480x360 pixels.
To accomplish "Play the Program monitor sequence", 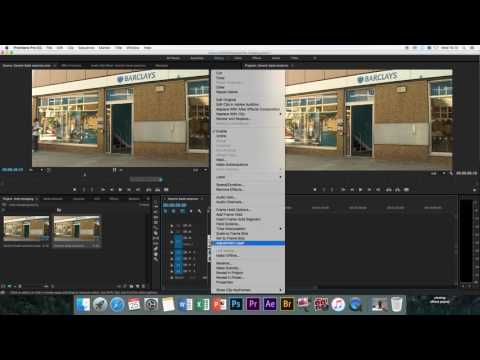I will [x=360, y=190].
